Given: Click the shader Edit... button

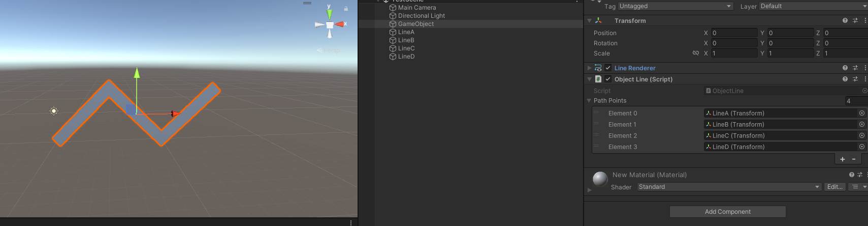Looking at the screenshot, I should pos(835,187).
